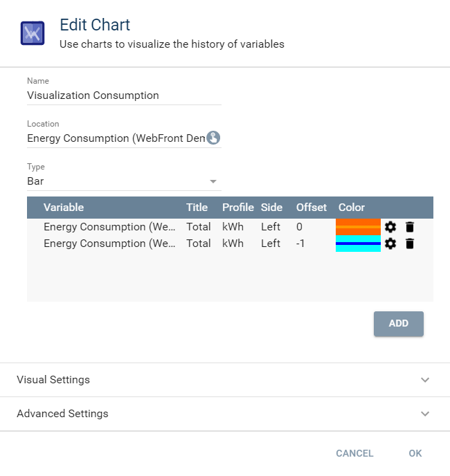The image size is (450, 476).
Task: Pick the orange color swatch
Action: coord(358,227)
